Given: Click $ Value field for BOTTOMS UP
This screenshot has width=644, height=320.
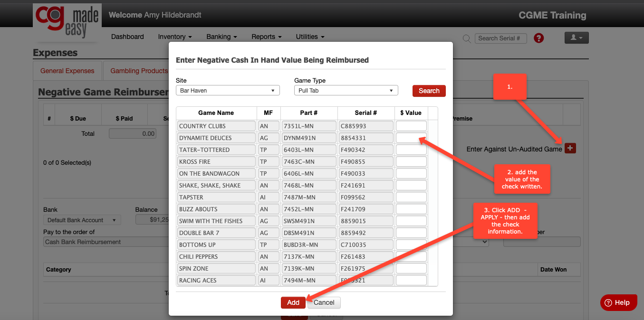Looking at the screenshot, I should [412, 245].
